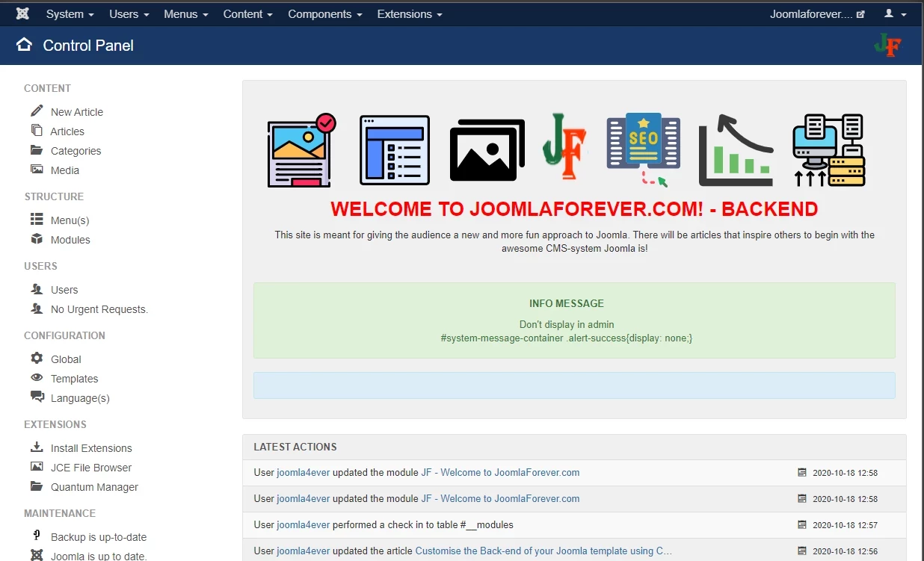Open the Components dropdown menu
The image size is (924, 561).
tap(325, 14)
